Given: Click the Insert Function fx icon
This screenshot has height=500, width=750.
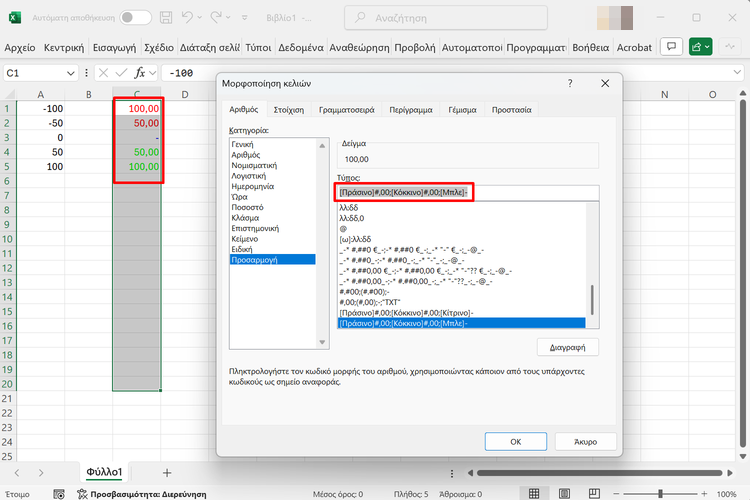Looking at the screenshot, I should tap(140, 73).
